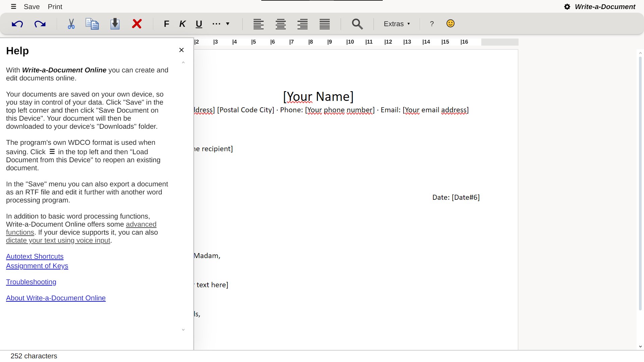Paste from clipboard icon
This screenshot has width=644, height=362.
[115, 24]
